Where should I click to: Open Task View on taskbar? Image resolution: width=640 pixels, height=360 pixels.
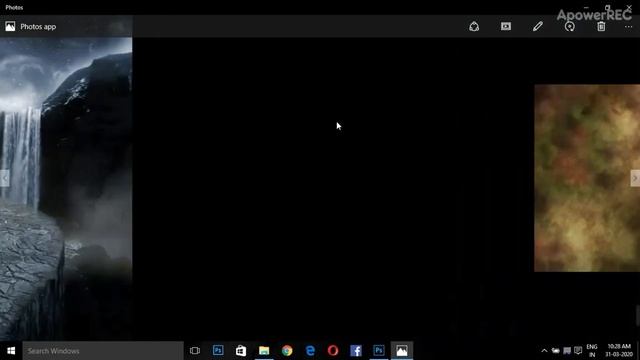tap(195, 351)
